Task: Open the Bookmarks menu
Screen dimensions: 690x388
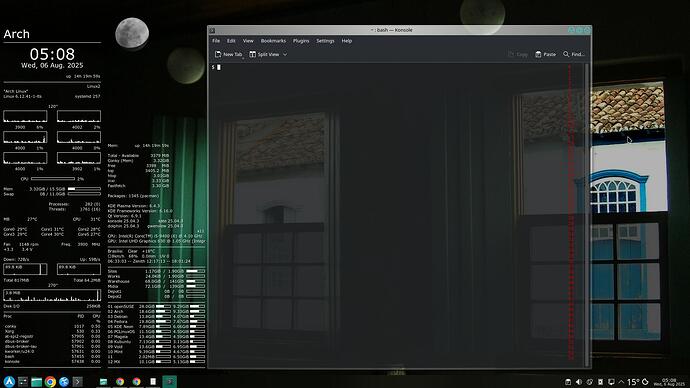Action: pyautogui.click(x=273, y=41)
